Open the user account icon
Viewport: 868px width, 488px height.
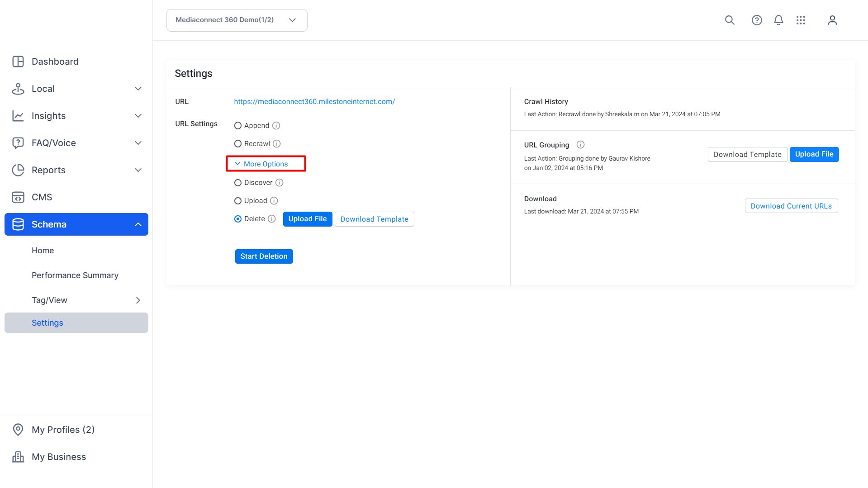tap(832, 20)
